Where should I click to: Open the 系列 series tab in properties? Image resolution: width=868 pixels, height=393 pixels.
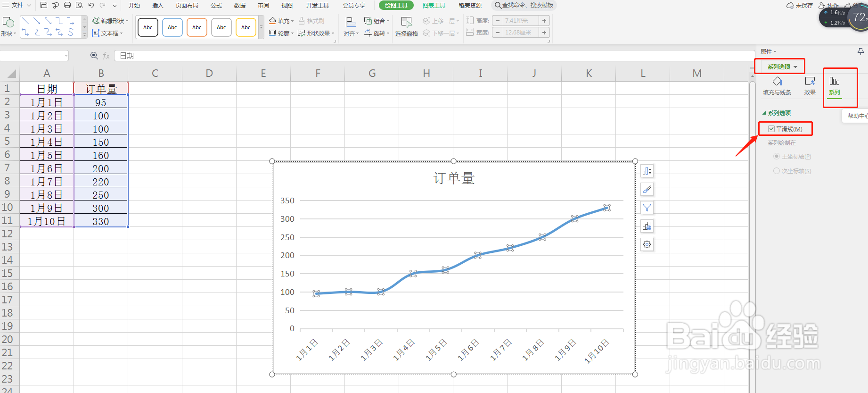point(835,86)
